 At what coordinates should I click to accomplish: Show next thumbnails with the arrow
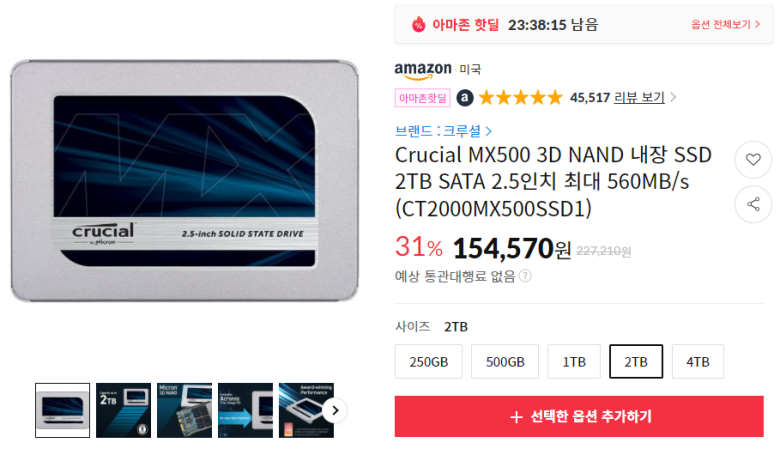[335, 411]
